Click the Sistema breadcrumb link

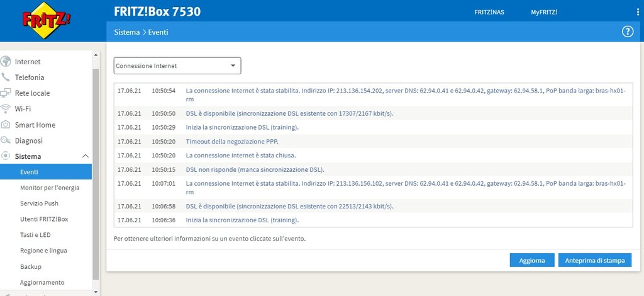click(127, 32)
